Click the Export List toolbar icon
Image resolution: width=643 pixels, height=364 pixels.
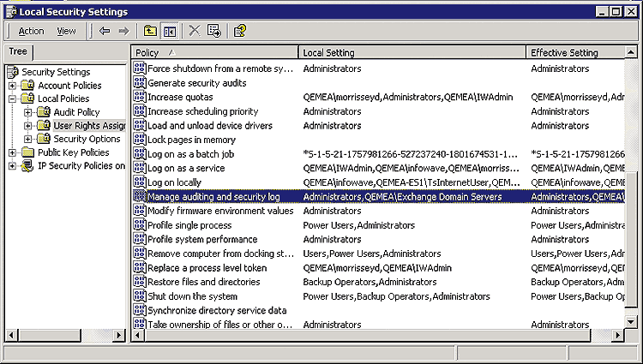click(213, 31)
